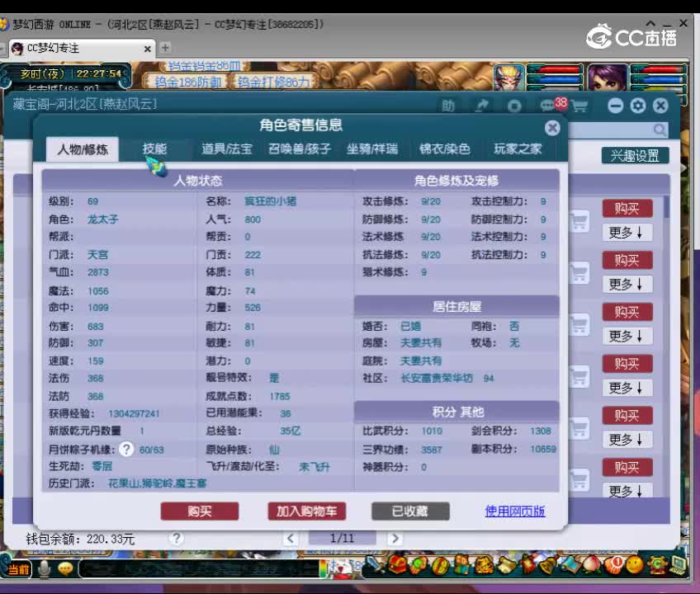The height and width of the screenshot is (594, 700).
Task: Click the red lantern icon in bottom toolbar
Action: coord(527,565)
